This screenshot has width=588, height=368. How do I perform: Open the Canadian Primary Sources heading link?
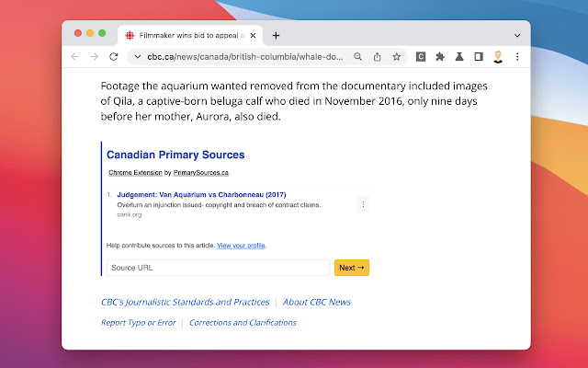(x=175, y=155)
